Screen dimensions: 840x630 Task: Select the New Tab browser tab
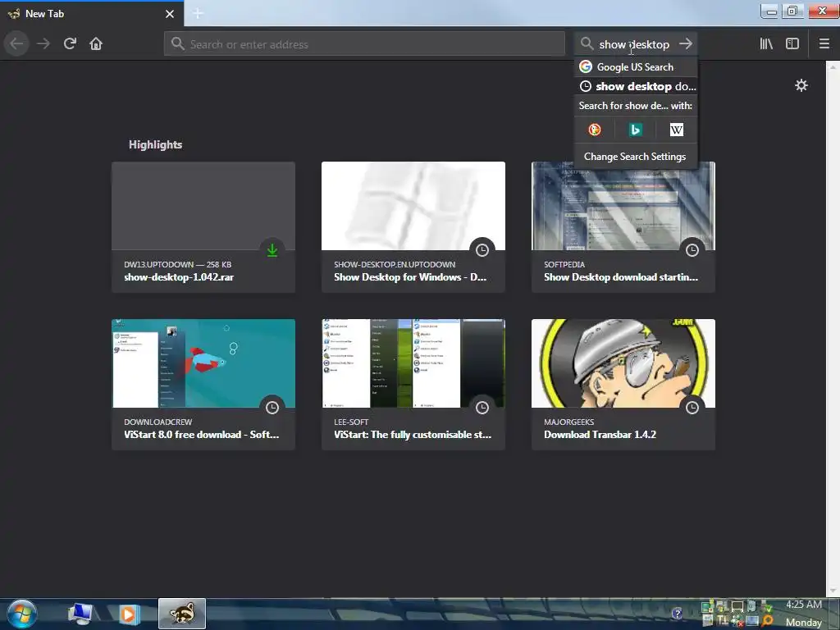coord(92,14)
